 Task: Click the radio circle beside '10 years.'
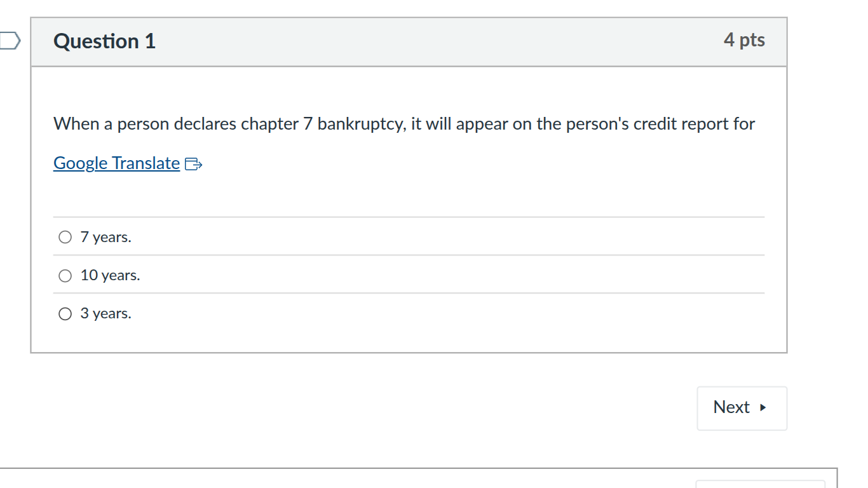click(65, 275)
